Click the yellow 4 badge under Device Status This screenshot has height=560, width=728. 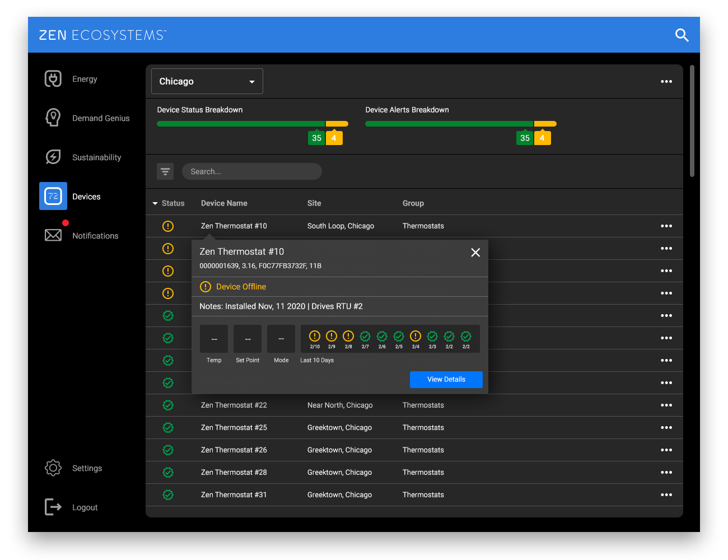[334, 138]
